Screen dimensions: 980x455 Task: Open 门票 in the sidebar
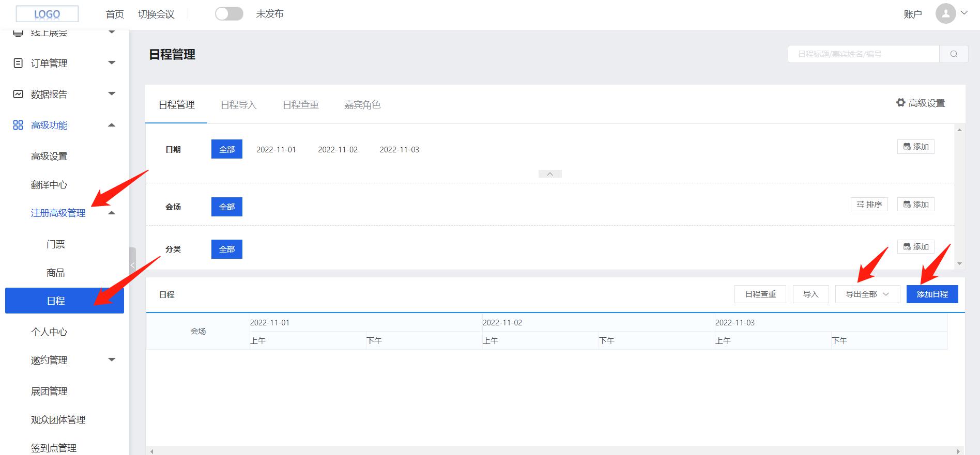coord(56,244)
